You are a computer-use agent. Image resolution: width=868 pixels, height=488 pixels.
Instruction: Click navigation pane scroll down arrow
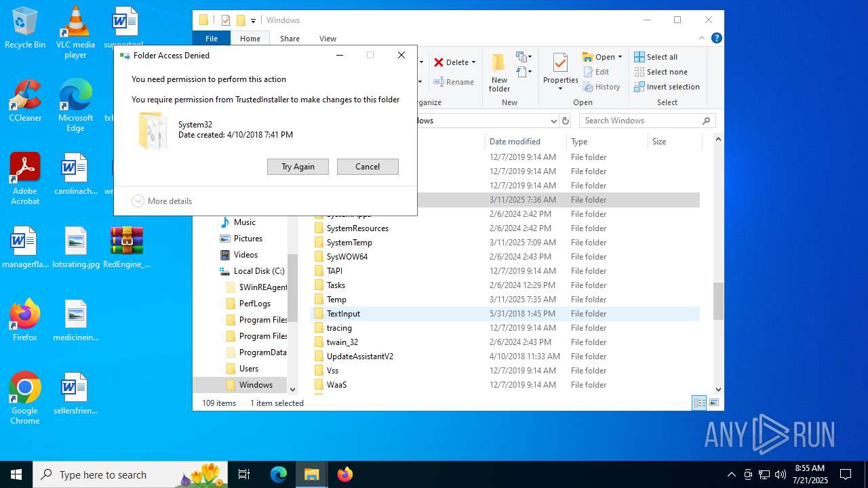point(293,389)
